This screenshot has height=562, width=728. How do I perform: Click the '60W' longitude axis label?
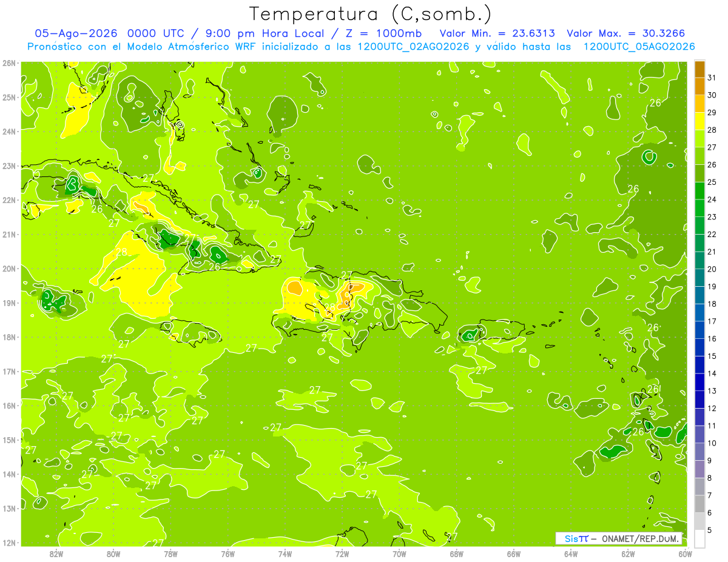[684, 554]
